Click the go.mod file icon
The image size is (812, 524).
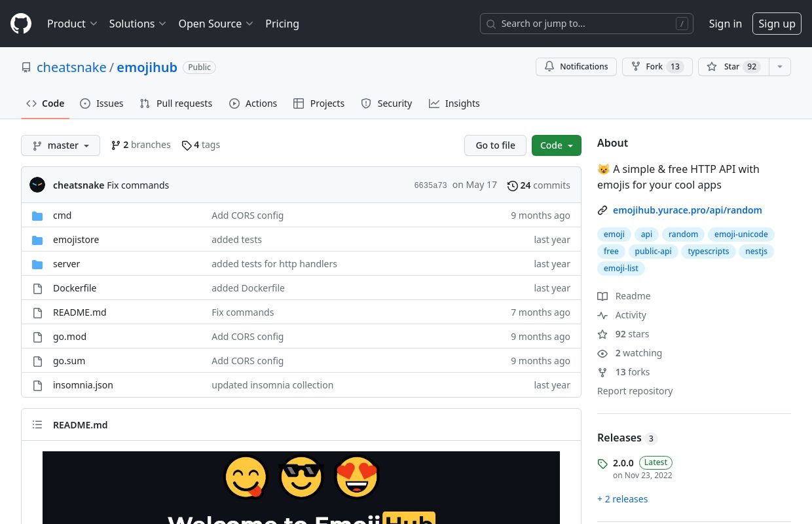click(x=38, y=337)
